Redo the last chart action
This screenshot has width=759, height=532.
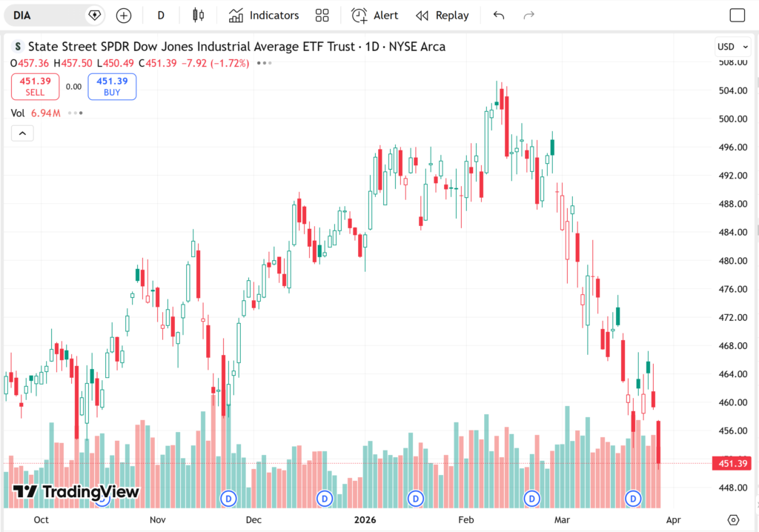tap(529, 16)
